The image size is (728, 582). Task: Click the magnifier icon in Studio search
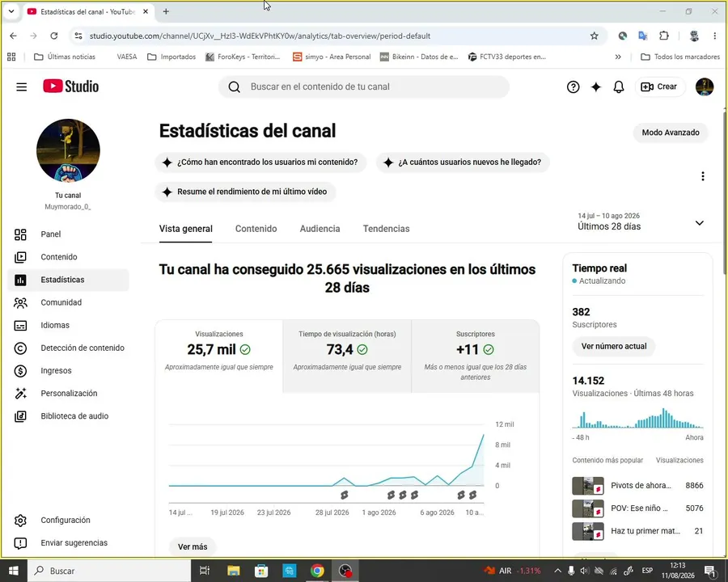pyautogui.click(x=234, y=86)
